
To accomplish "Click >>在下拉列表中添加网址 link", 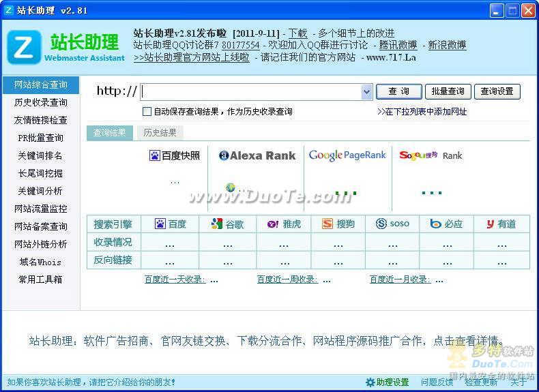I will click(x=422, y=112).
